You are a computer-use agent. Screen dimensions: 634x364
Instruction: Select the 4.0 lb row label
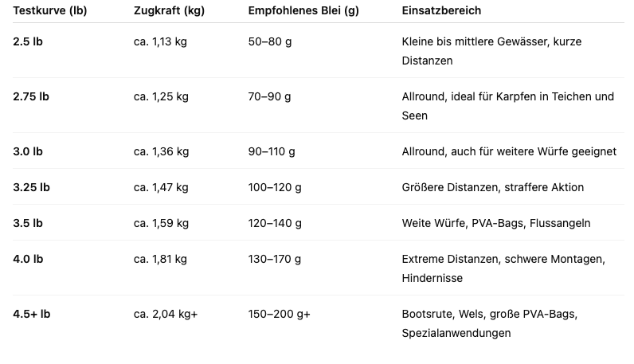[x=28, y=259]
